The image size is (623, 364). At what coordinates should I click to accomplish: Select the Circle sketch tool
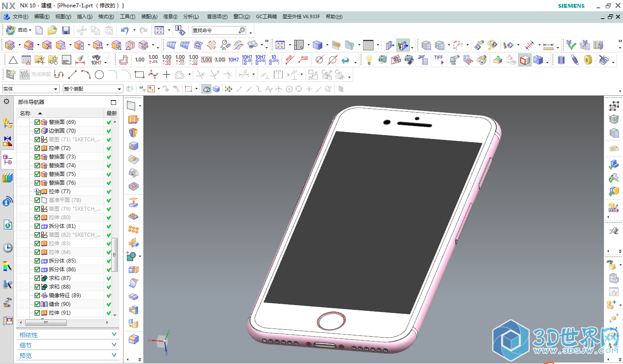click(99, 75)
